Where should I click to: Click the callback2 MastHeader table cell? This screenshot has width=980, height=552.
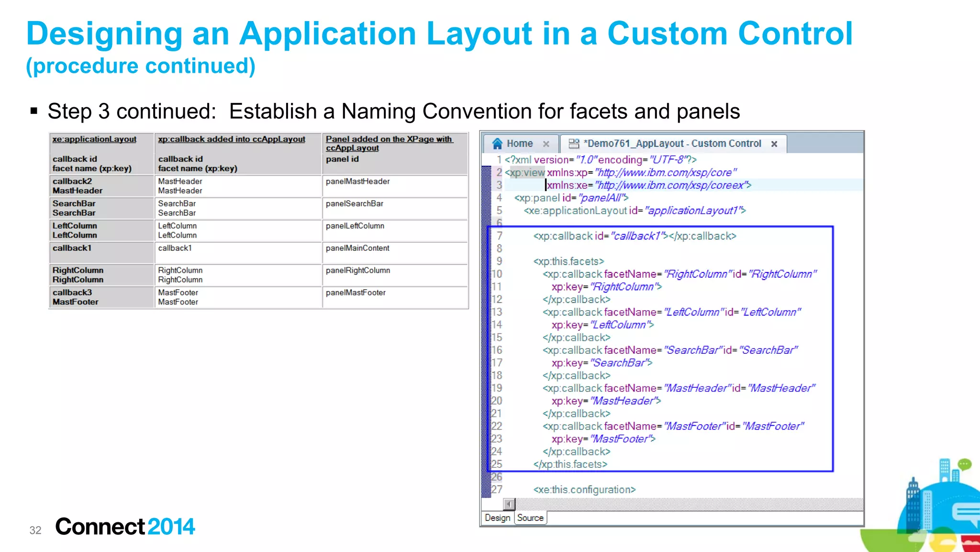tap(101, 186)
